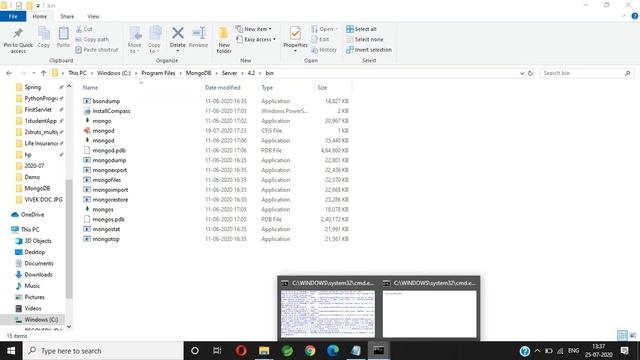Click the Properties icon

coord(295,33)
